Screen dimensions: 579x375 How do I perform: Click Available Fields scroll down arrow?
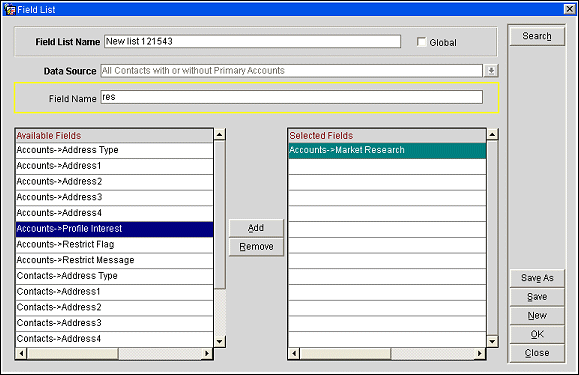[220, 341]
